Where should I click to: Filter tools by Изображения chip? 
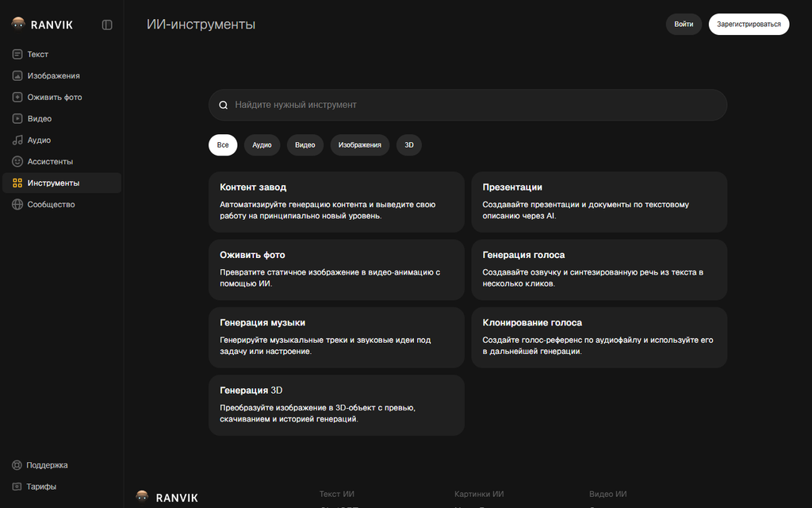[360, 145]
